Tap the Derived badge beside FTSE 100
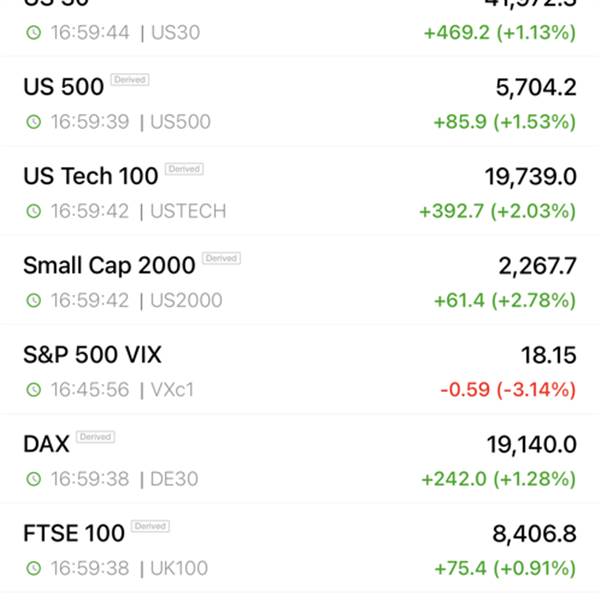The width and height of the screenshot is (600, 600). click(x=150, y=526)
